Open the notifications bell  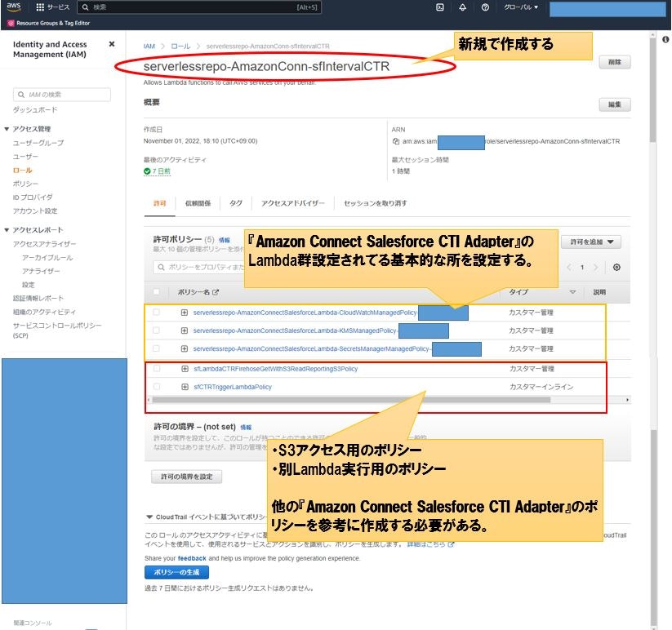[462, 7]
